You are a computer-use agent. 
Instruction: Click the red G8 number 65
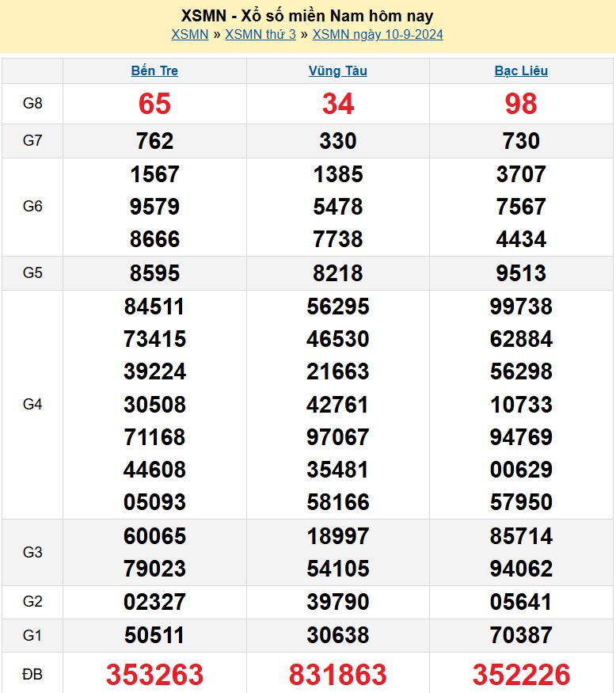pos(154,104)
